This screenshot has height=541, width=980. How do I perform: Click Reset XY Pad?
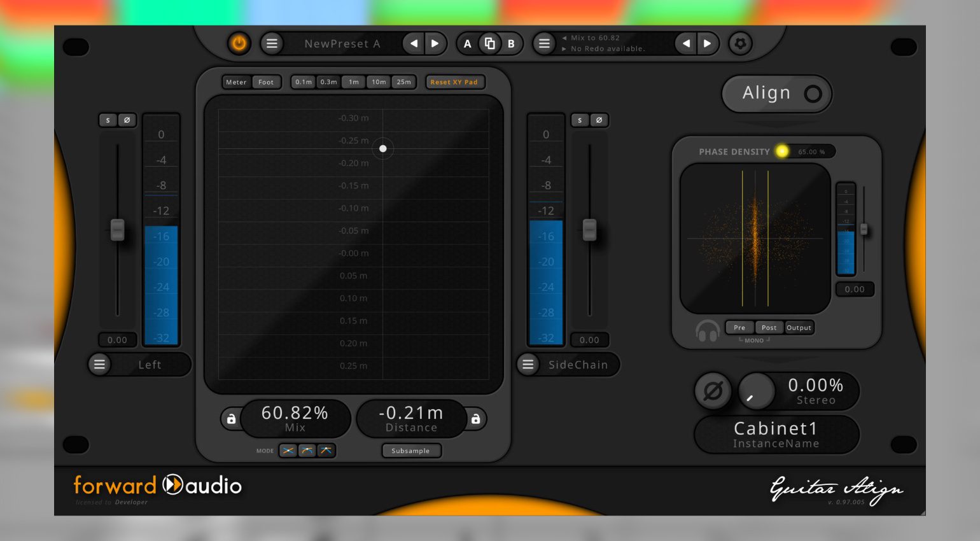coord(454,82)
